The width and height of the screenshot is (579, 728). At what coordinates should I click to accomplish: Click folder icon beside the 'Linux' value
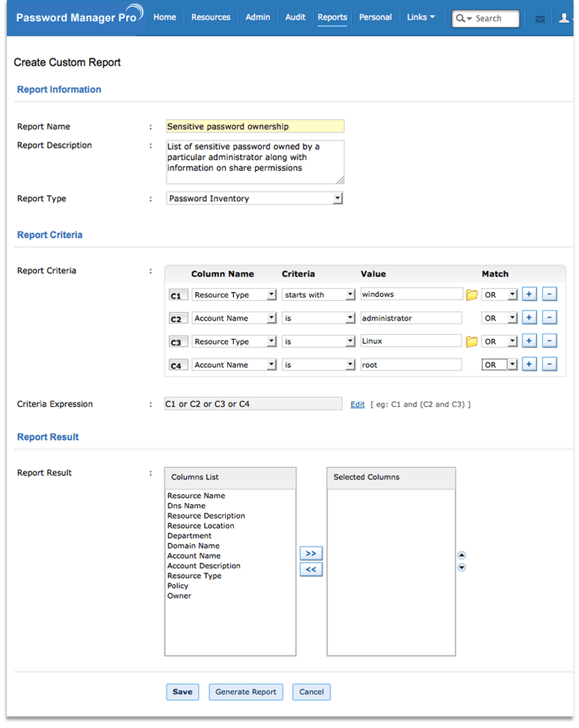(471, 341)
